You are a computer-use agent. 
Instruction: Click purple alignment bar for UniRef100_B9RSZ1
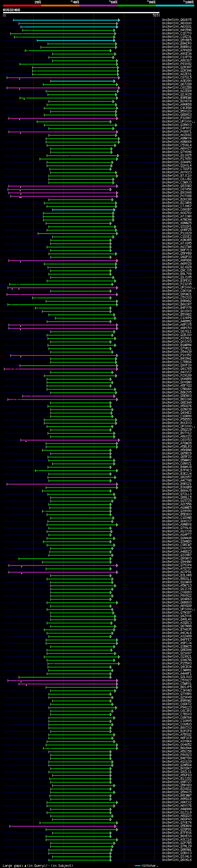tap(62, 484)
